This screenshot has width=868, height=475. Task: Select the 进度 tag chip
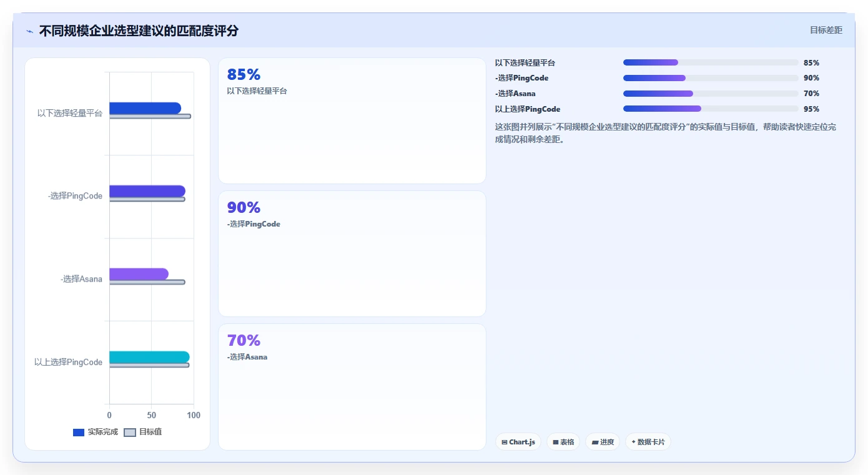pos(603,442)
